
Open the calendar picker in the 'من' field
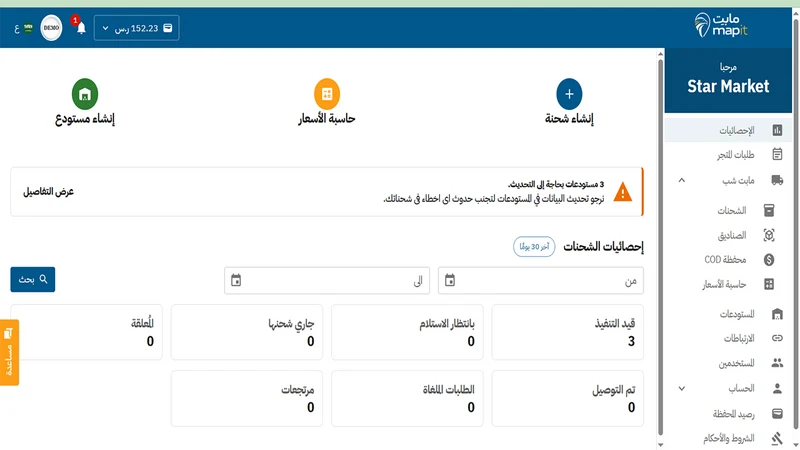tap(449, 280)
